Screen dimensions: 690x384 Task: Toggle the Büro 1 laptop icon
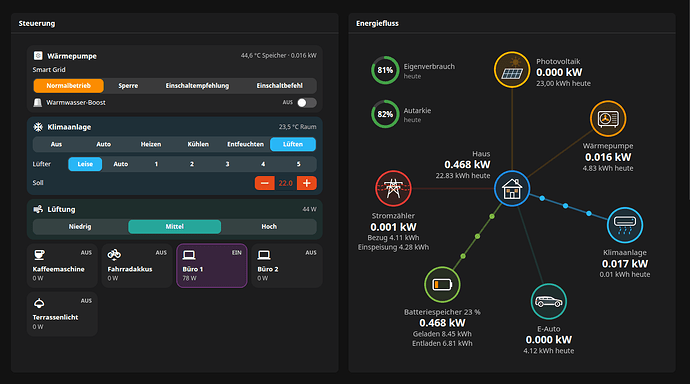coord(189,255)
